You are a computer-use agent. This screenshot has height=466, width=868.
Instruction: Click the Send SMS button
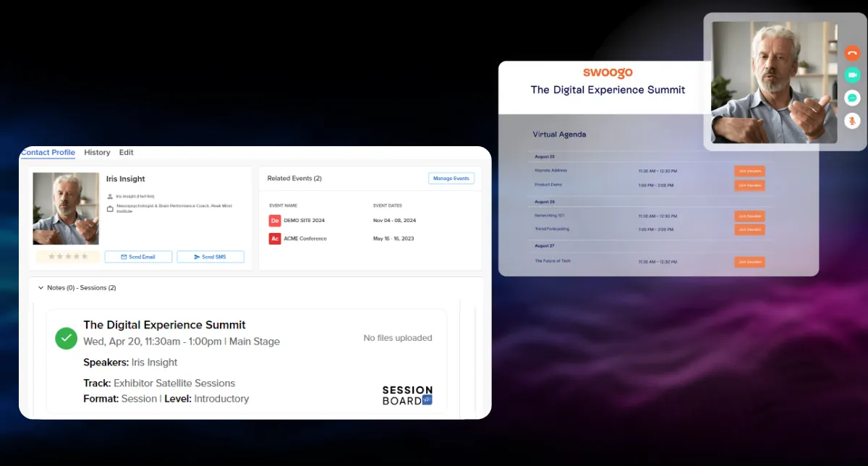210,257
